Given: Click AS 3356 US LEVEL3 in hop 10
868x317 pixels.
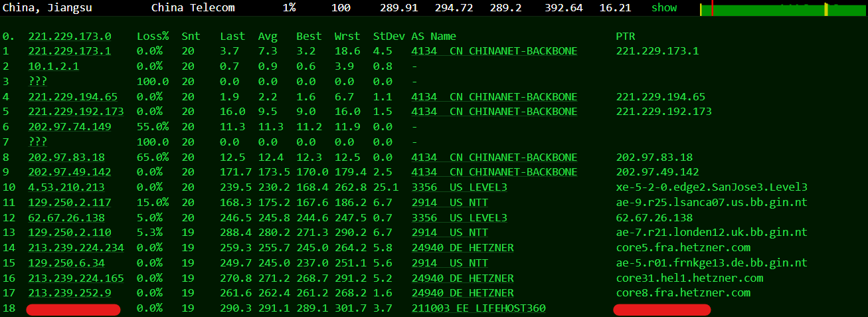Looking at the screenshot, I should (459, 187).
